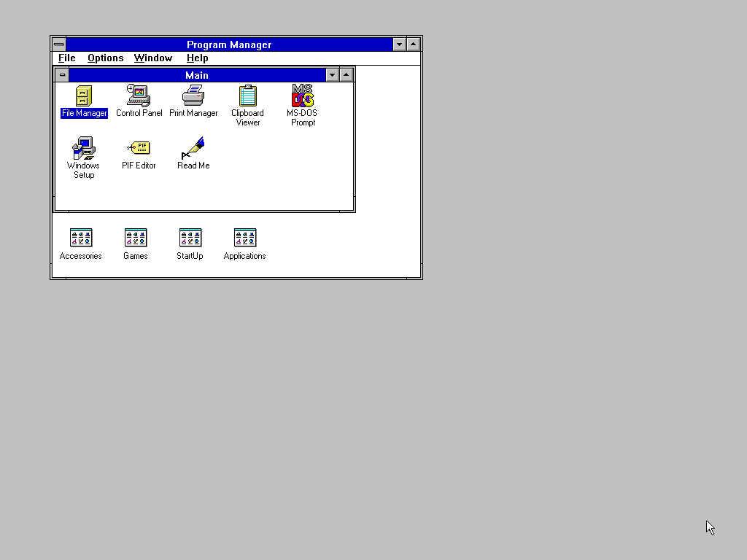Select the StartUp program group icon

190,238
